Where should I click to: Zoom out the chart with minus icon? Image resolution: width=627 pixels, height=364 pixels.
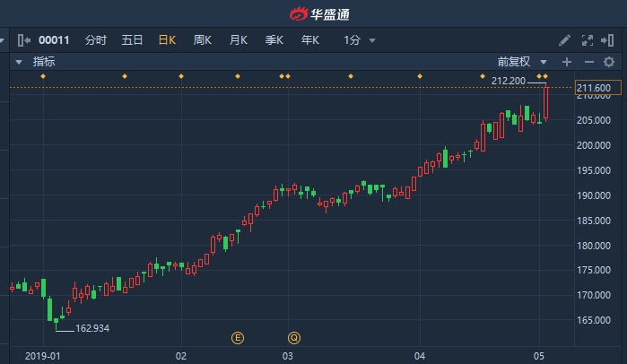tap(589, 62)
